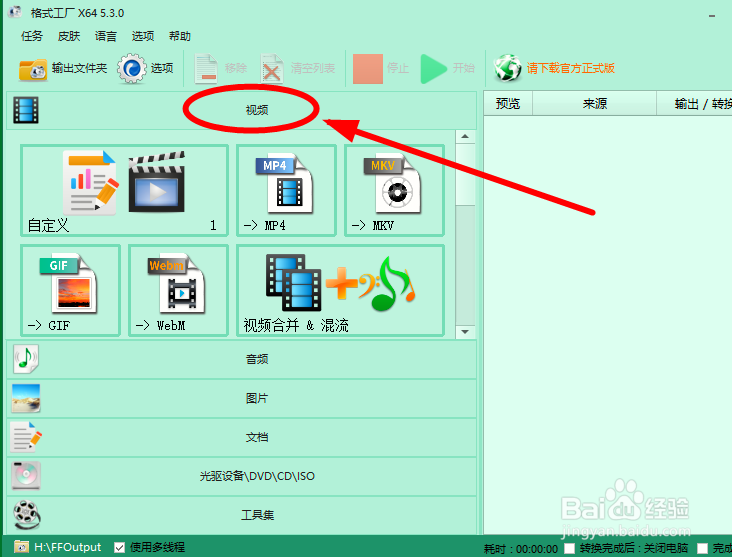Click the film strip video category icon
This screenshot has height=557, width=732.
coord(26,110)
